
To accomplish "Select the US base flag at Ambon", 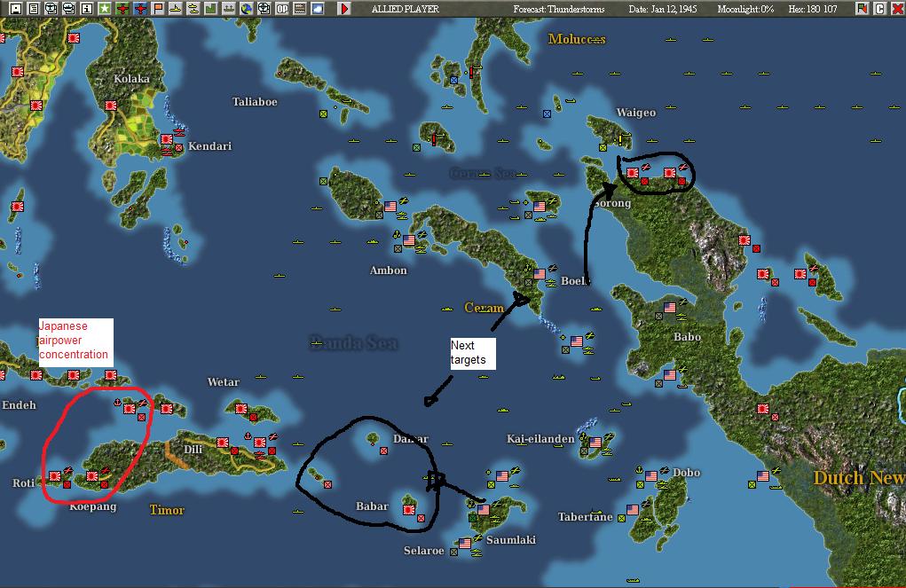I will pos(409,239).
